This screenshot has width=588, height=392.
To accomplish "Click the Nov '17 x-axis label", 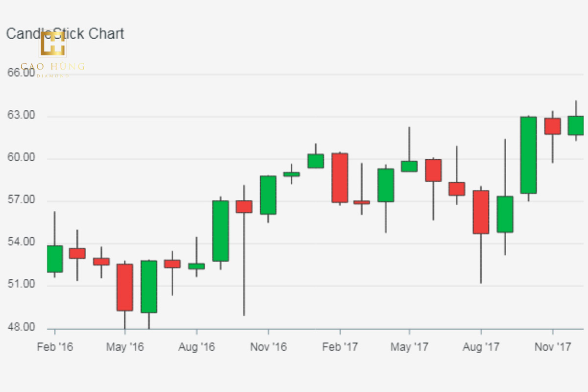I will tap(553, 347).
